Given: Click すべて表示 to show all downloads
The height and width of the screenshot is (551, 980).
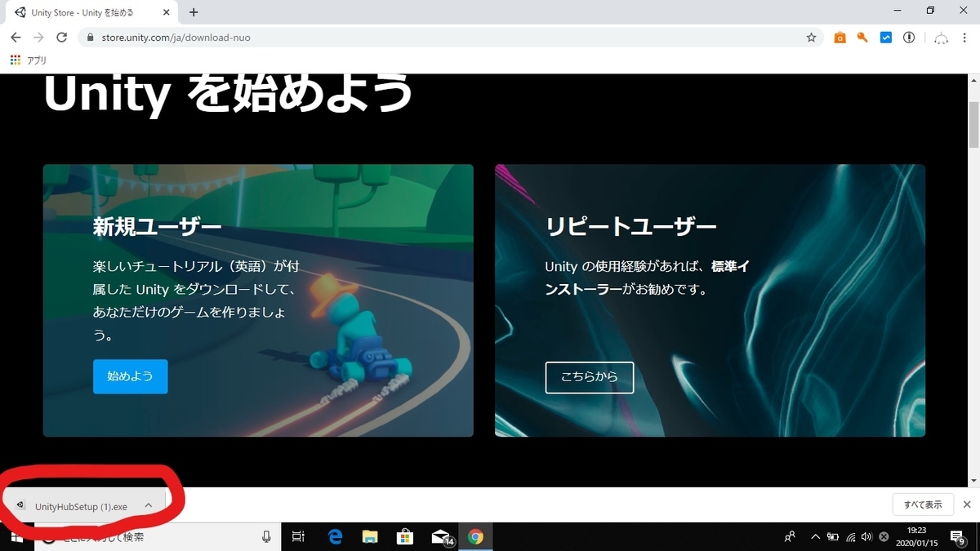Looking at the screenshot, I should (x=923, y=504).
